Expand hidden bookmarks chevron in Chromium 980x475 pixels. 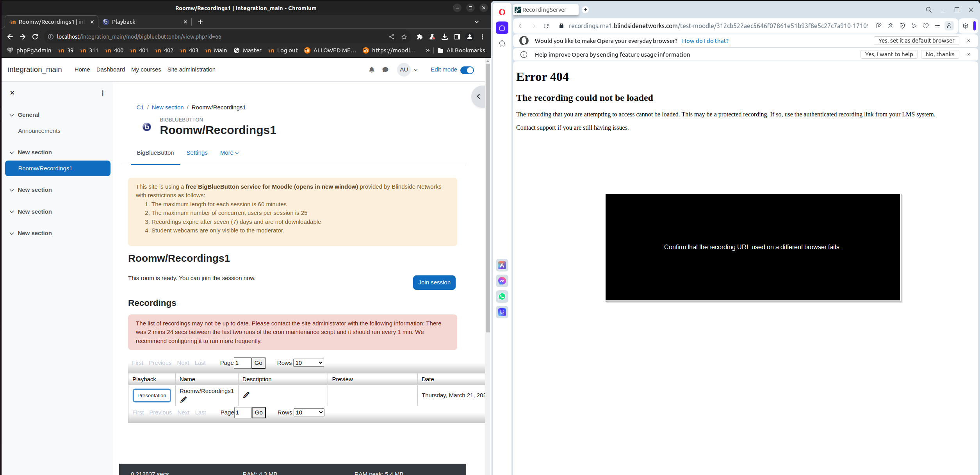coord(428,50)
